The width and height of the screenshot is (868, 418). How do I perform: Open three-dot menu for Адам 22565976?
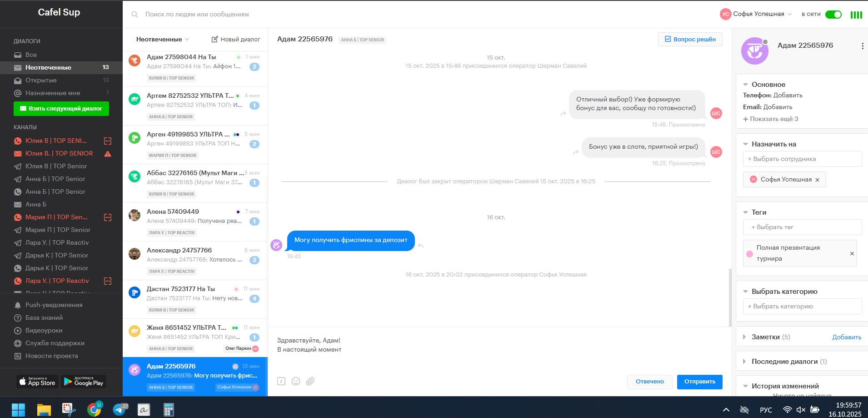863,46
